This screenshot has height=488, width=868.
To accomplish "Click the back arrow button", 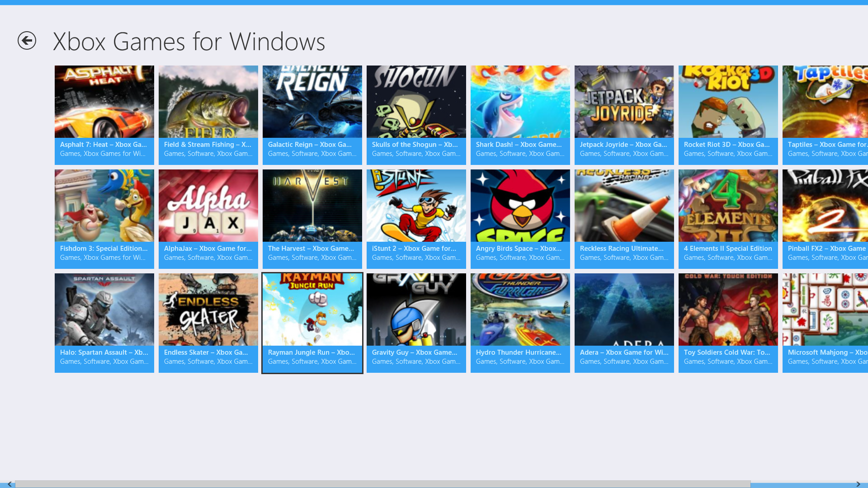I will tap(27, 41).
